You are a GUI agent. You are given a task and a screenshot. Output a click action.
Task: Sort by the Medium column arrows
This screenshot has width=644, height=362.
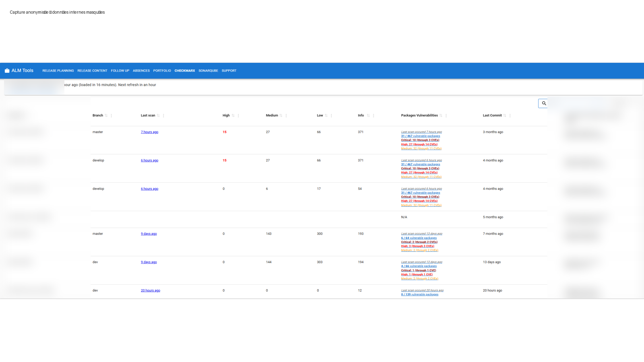pos(281,115)
